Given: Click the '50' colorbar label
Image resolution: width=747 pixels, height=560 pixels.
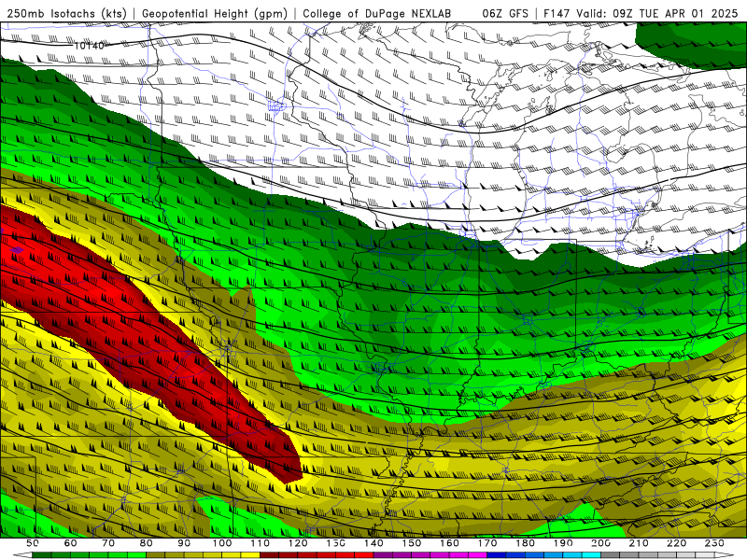Looking at the screenshot, I should coord(32,543).
